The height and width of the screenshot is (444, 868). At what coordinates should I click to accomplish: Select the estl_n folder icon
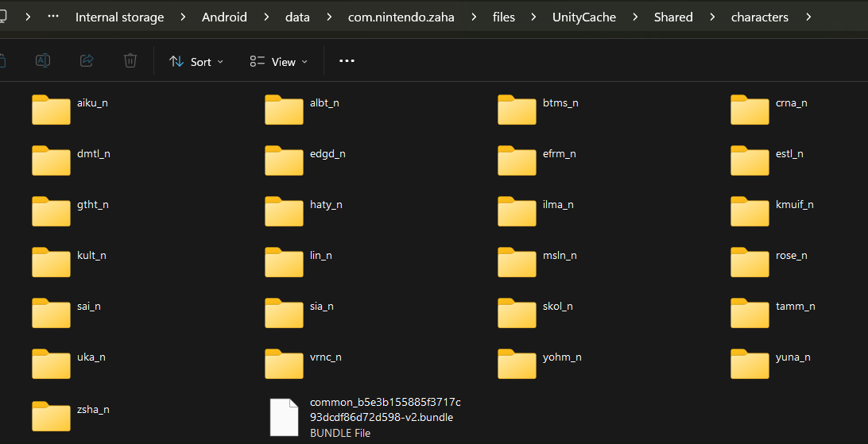750,160
